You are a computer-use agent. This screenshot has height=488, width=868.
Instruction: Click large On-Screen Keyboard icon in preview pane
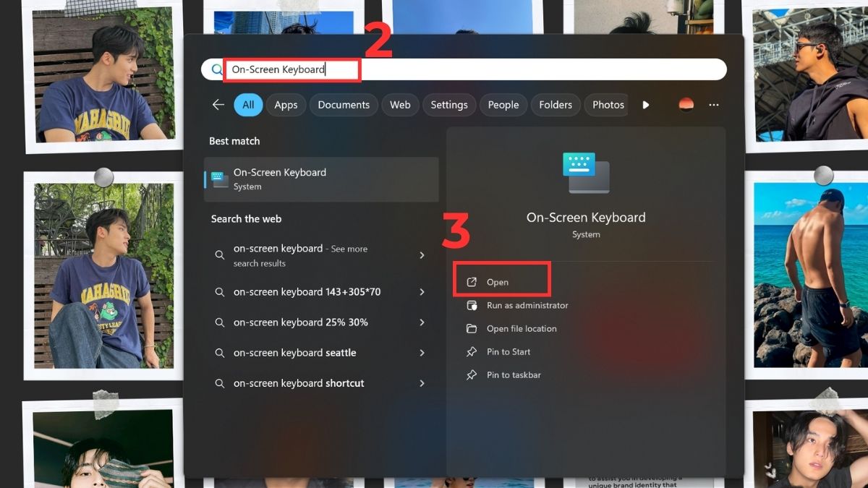586,173
